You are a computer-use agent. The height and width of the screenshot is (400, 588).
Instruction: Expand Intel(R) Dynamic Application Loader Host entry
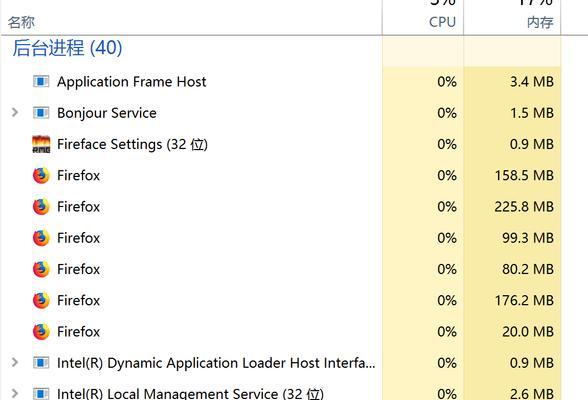pyautogui.click(x=15, y=362)
